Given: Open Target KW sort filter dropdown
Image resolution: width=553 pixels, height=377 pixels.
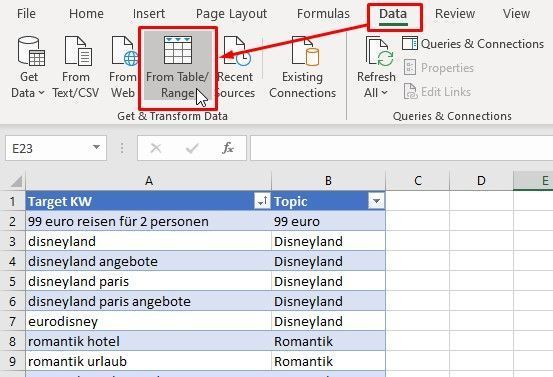Looking at the screenshot, I should pos(262,201).
